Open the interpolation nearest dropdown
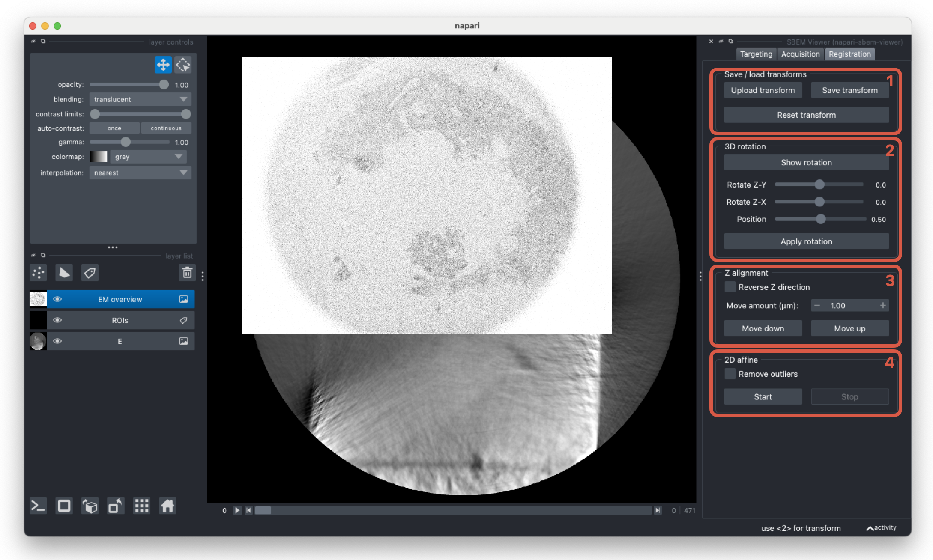933x560 pixels. 140,173
